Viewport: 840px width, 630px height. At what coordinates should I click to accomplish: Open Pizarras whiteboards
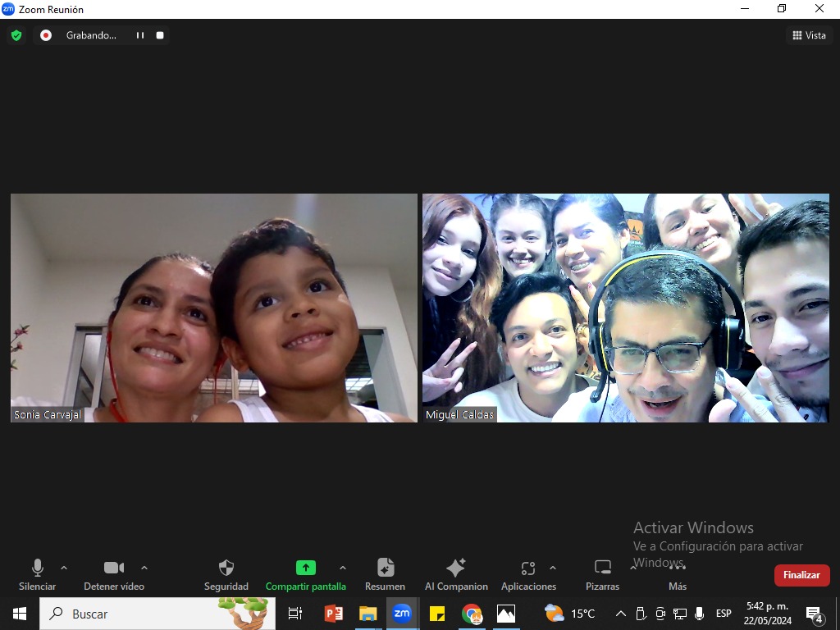click(602, 574)
